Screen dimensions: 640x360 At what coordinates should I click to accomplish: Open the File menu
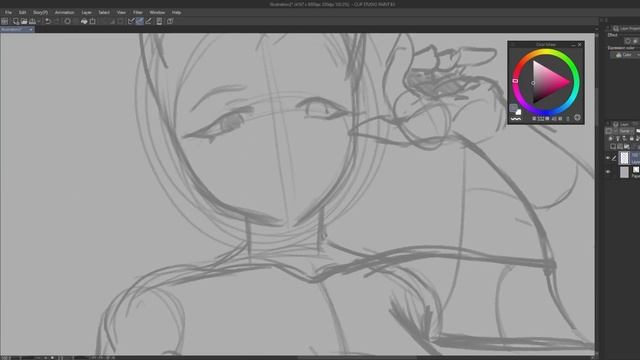pyautogui.click(x=8, y=13)
